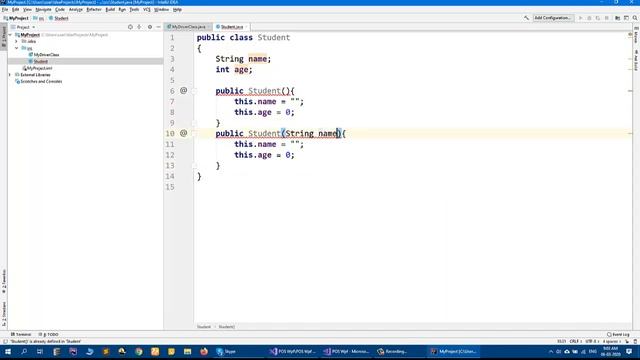640x360 pixels.
Task: Open Chrome from the taskbar
Action: tap(139, 351)
